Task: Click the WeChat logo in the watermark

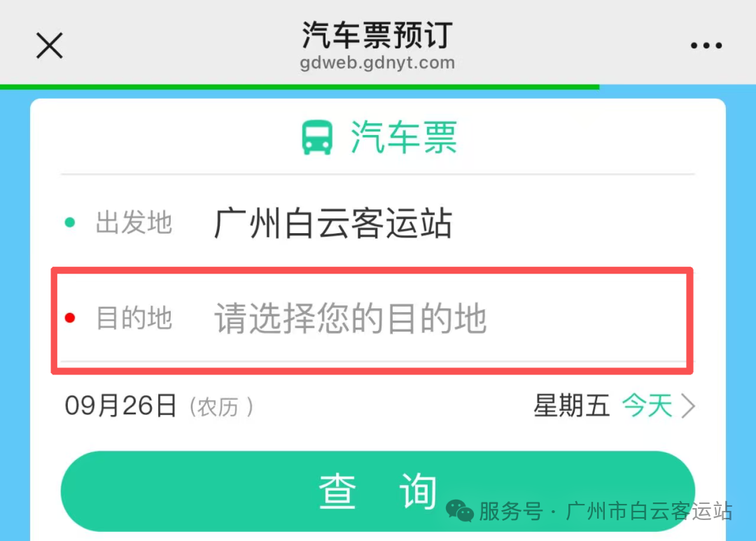Action: click(460, 511)
